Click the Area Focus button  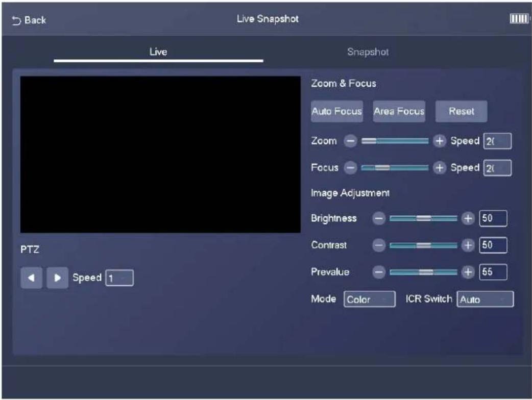tap(399, 111)
